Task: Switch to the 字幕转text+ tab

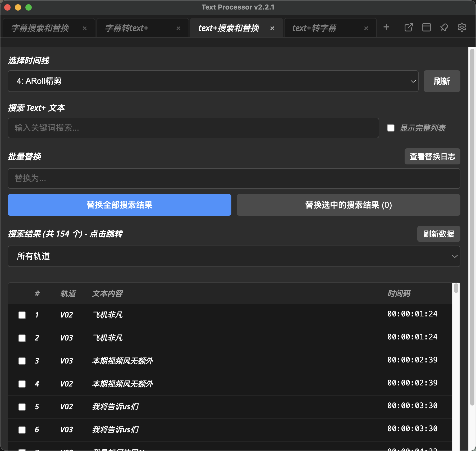Action: click(127, 28)
